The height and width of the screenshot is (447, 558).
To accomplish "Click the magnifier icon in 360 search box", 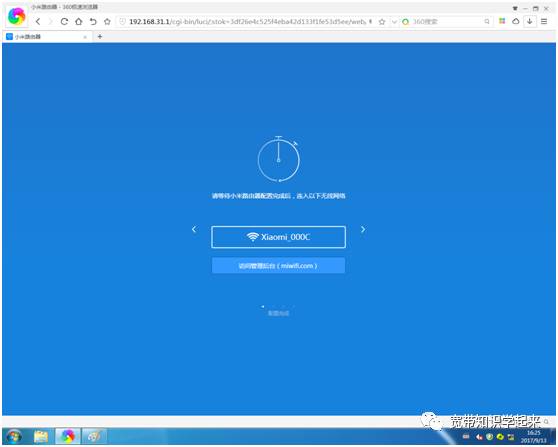I will (x=487, y=22).
